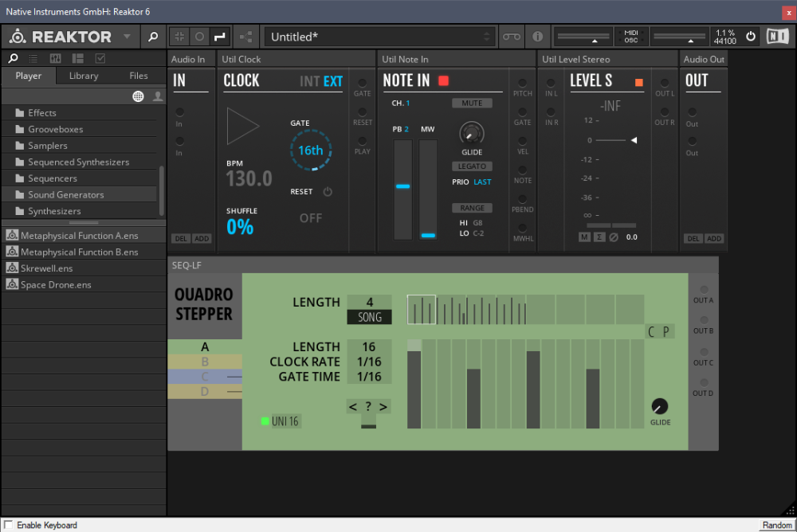The image size is (797, 532).
Task: Toggle the SONG button in Quadro Stepper
Action: pyautogui.click(x=370, y=317)
